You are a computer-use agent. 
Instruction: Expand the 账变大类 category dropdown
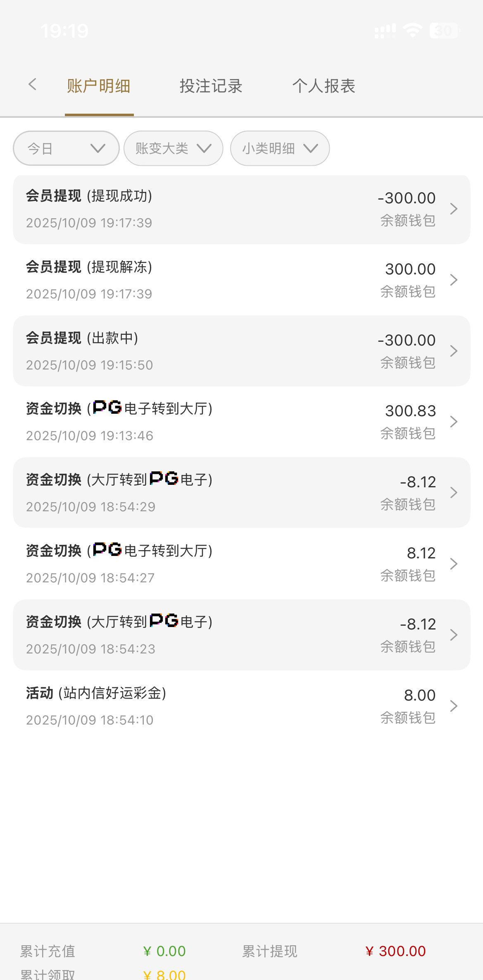pyautogui.click(x=173, y=148)
